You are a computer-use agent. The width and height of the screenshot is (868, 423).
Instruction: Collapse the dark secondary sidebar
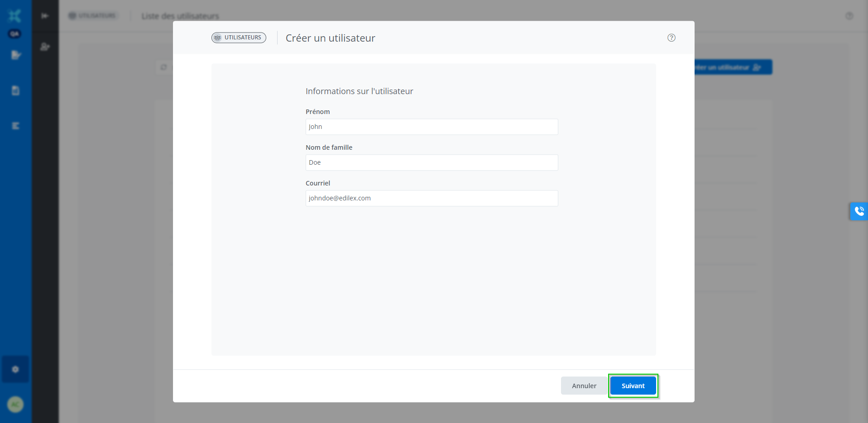click(45, 16)
